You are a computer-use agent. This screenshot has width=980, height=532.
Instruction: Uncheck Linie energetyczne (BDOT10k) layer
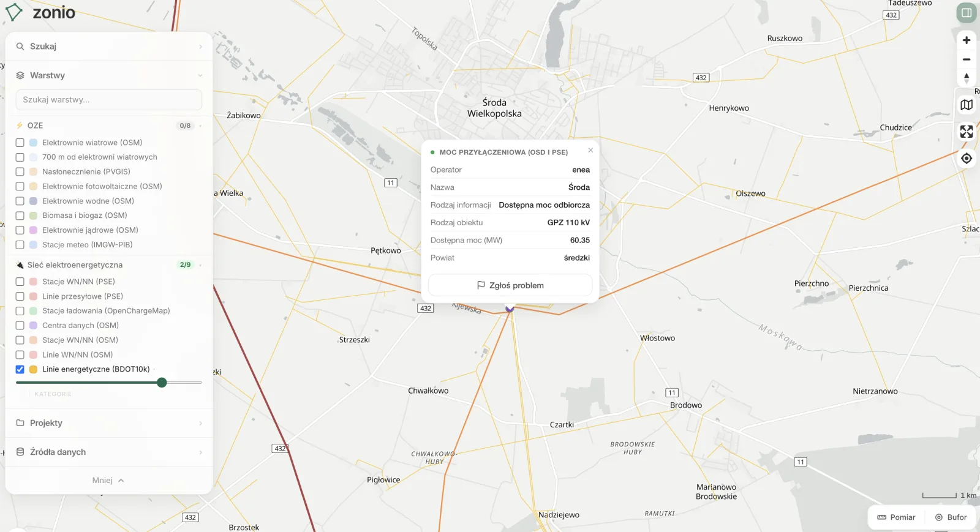click(x=20, y=369)
